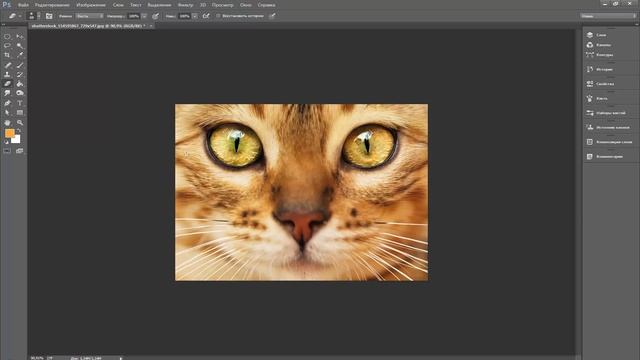
Task: Select the Crop tool
Action: [7, 55]
